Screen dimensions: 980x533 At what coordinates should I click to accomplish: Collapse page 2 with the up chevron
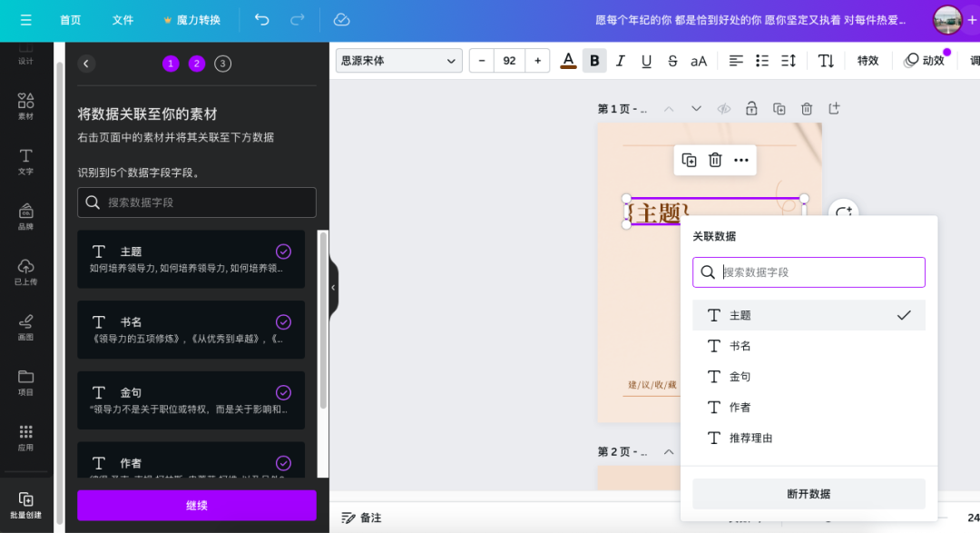(x=669, y=451)
